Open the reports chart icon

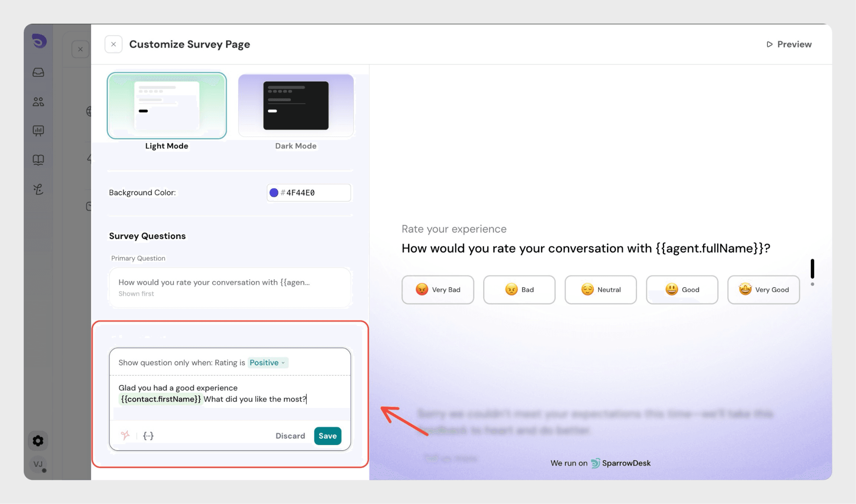point(38,131)
